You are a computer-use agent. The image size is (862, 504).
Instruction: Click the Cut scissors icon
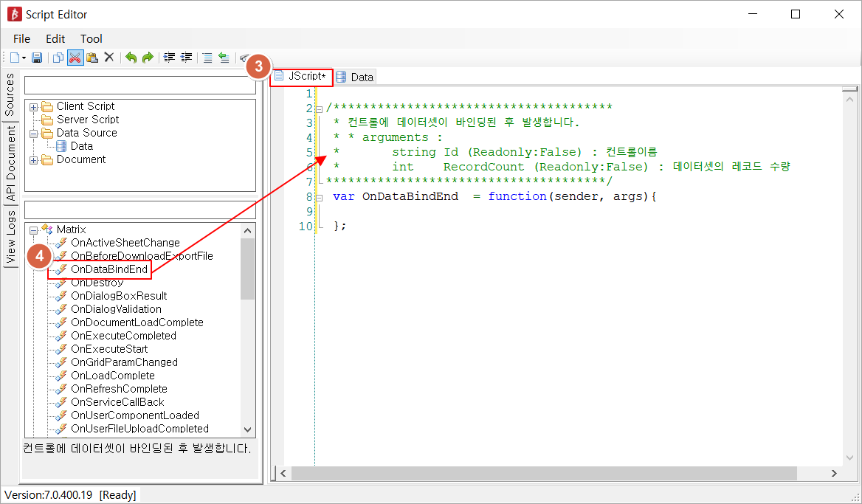[x=75, y=58]
